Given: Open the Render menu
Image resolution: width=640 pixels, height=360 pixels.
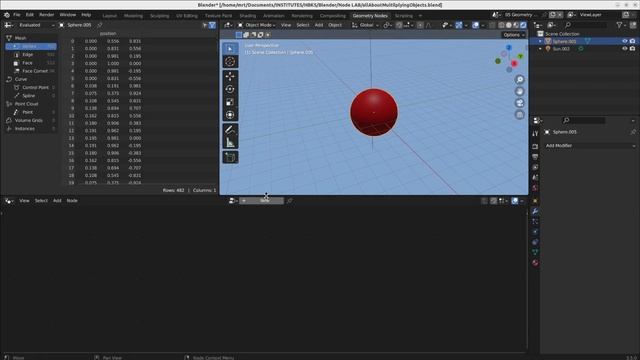Looking at the screenshot, I should point(47,15).
